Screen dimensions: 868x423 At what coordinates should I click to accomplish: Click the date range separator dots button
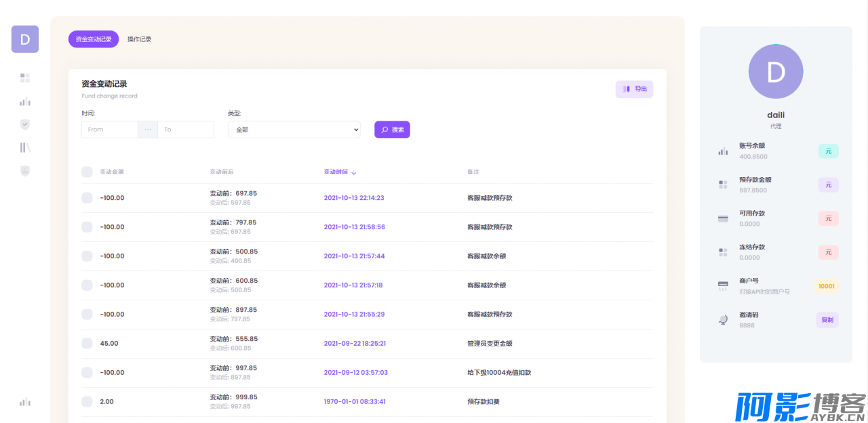pyautogui.click(x=148, y=129)
